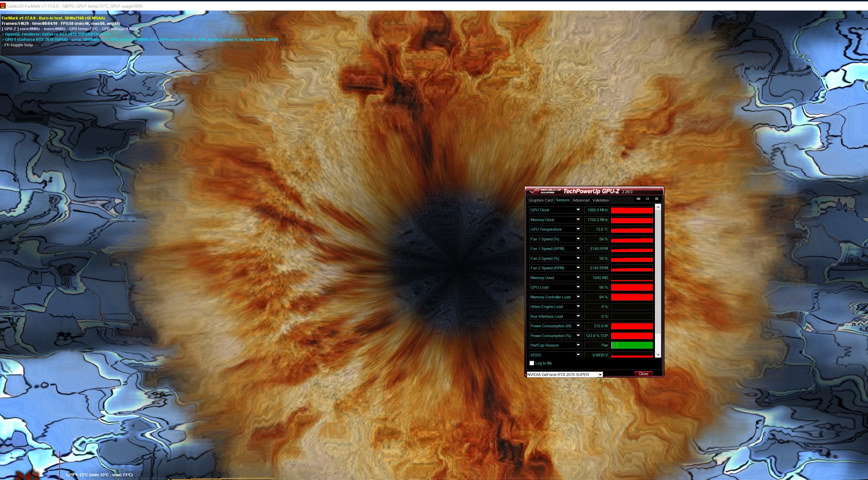The width and height of the screenshot is (868, 480).
Task: Expand the PerfCap Reason dropdown
Action: [578, 345]
